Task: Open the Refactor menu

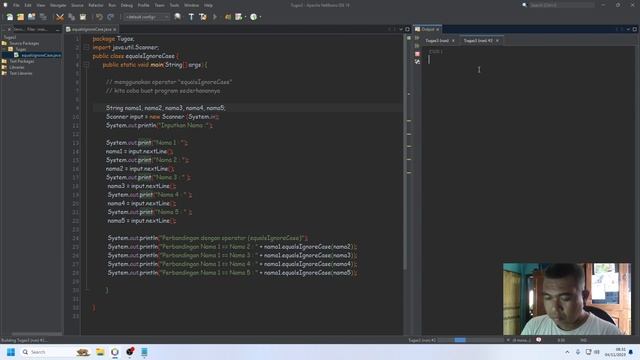Action: (x=96, y=5)
